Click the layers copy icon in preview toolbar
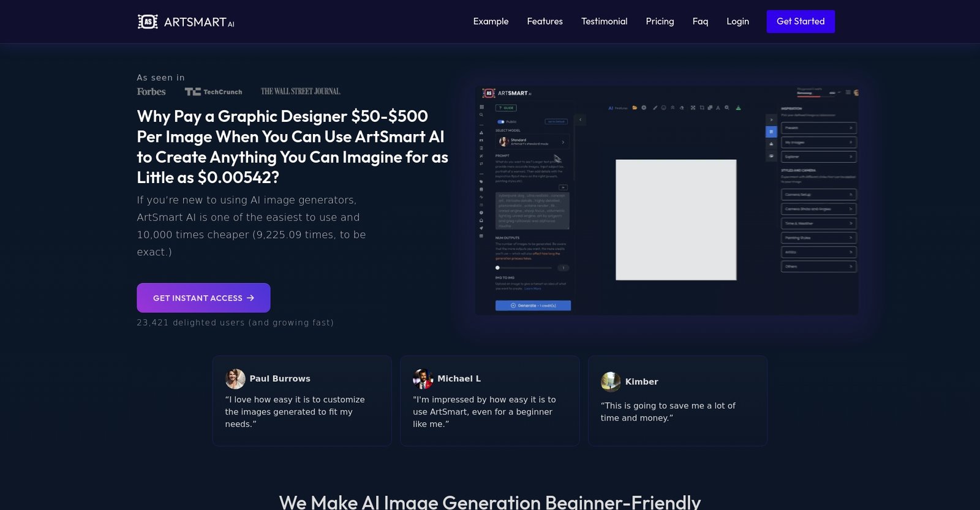Screen dimensions: 980x510 (x=710, y=108)
